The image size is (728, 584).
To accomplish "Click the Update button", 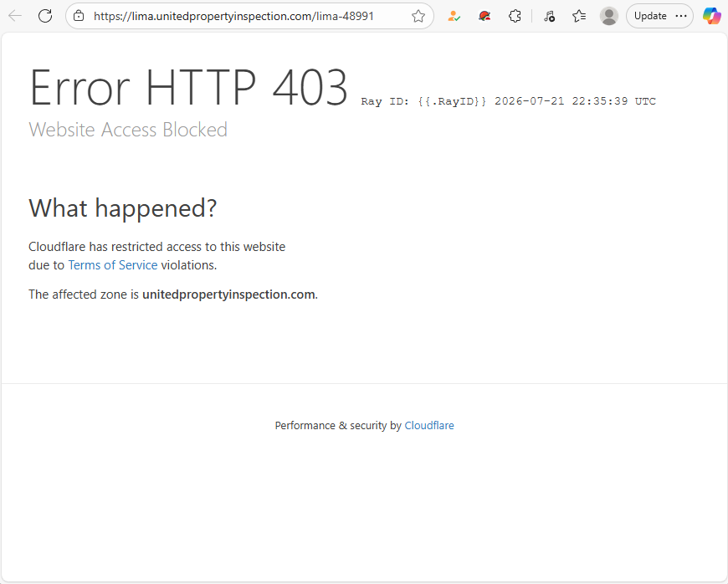I will click(x=650, y=16).
